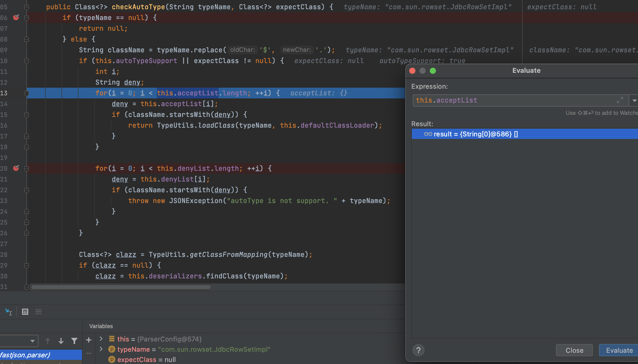The width and height of the screenshot is (638, 364).
Task: Click the Evaluate dialog title bar text
Action: coord(526,70)
